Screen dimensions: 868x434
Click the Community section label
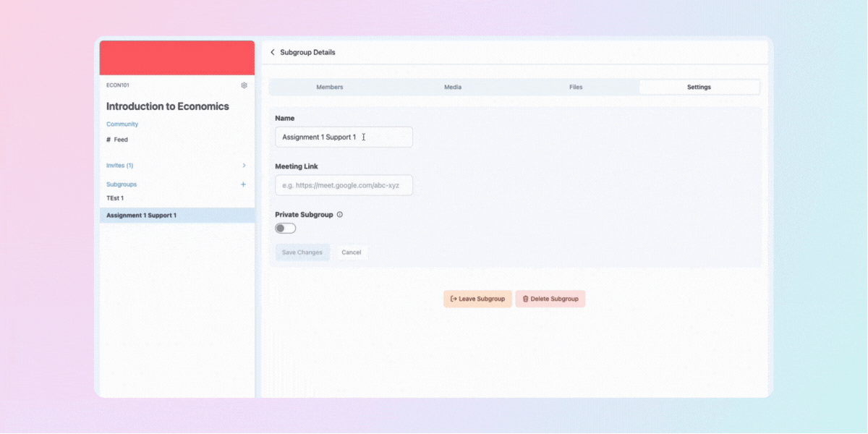tap(122, 124)
